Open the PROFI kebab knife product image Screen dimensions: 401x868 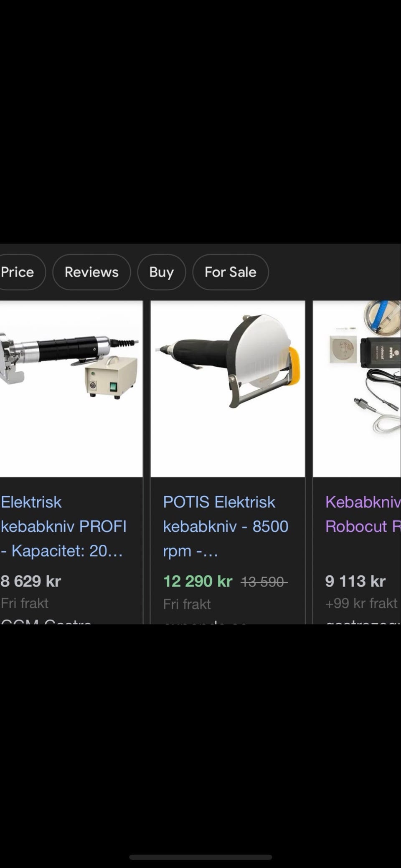pyautogui.click(x=70, y=388)
